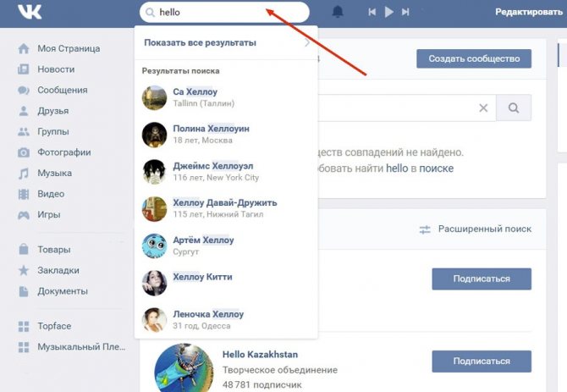Expand chevron next to Показать все результаты
Image resolution: width=567 pixels, height=392 pixels.
[x=307, y=42]
